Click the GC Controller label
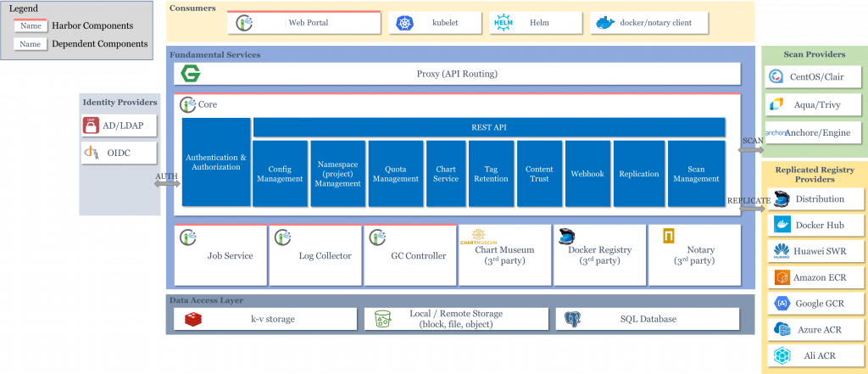Image resolution: width=868 pixels, height=374 pixels. coord(419,255)
